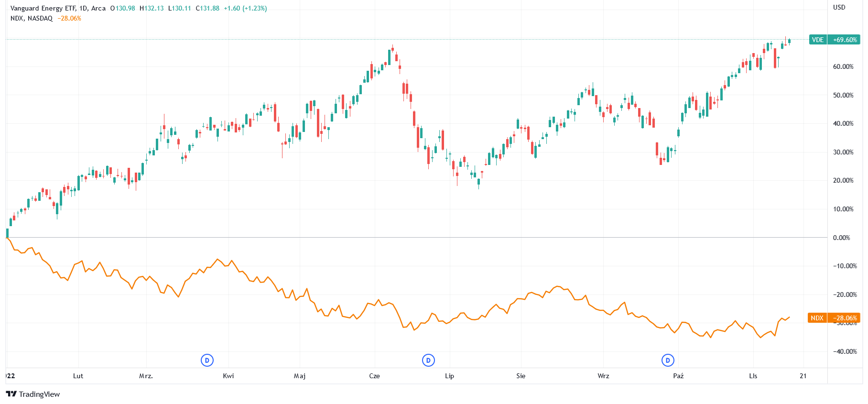Click the close value C131.88 in legend
This screenshot has height=404, width=868.
(x=207, y=8)
